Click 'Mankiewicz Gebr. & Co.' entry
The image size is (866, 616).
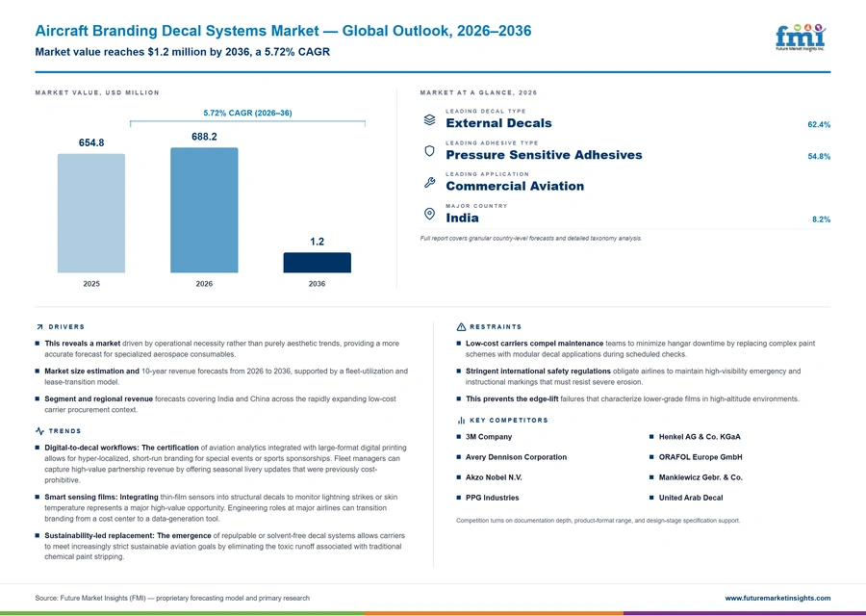point(700,477)
